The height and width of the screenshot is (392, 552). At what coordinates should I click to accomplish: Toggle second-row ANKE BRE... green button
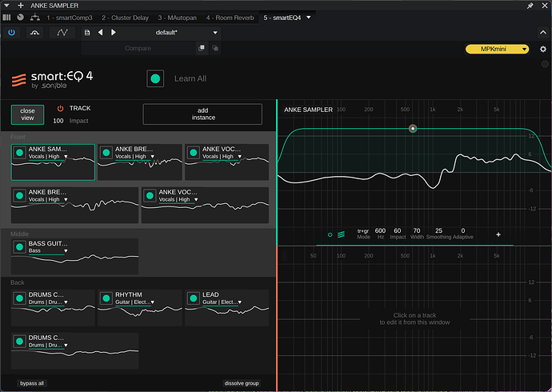tap(20, 196)
